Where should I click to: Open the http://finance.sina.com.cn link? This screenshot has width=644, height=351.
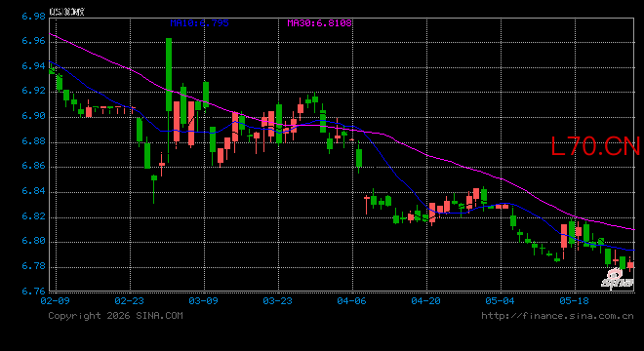click(x=557, y=316)
